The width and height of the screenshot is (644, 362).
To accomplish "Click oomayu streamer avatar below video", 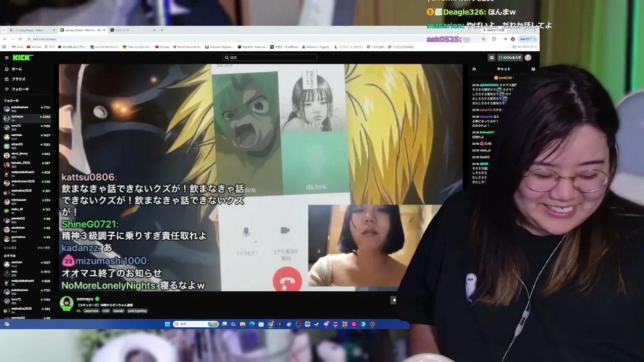I will point(66,303).
